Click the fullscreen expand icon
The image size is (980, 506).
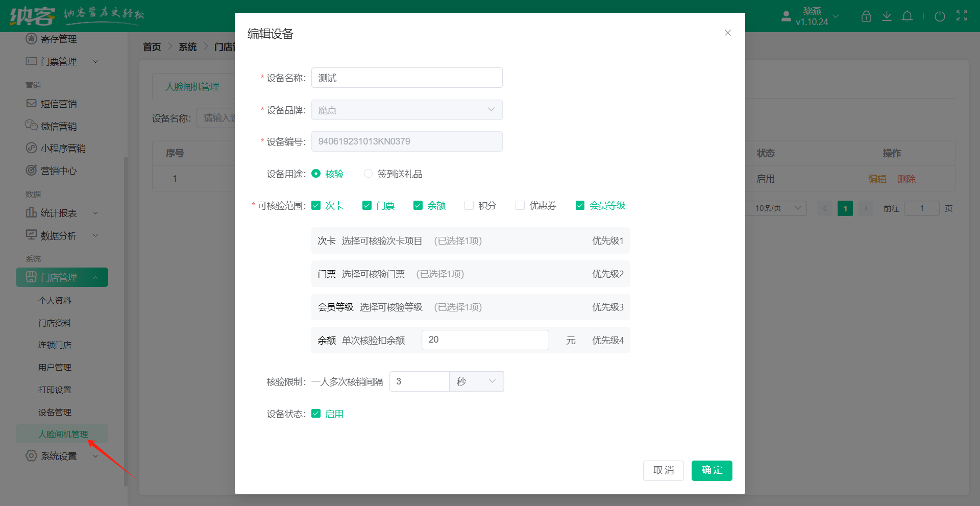(962, 16)
